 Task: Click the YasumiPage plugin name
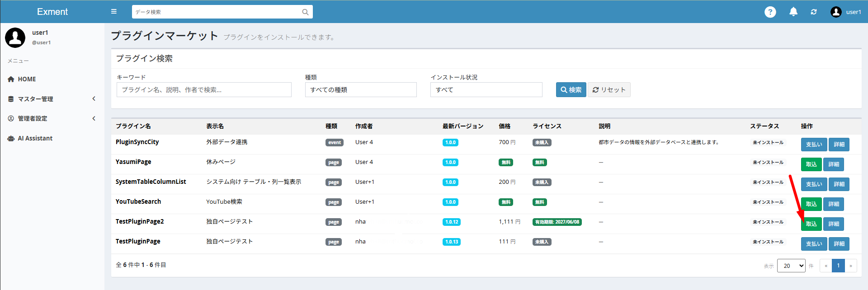[x=133, y=162]
